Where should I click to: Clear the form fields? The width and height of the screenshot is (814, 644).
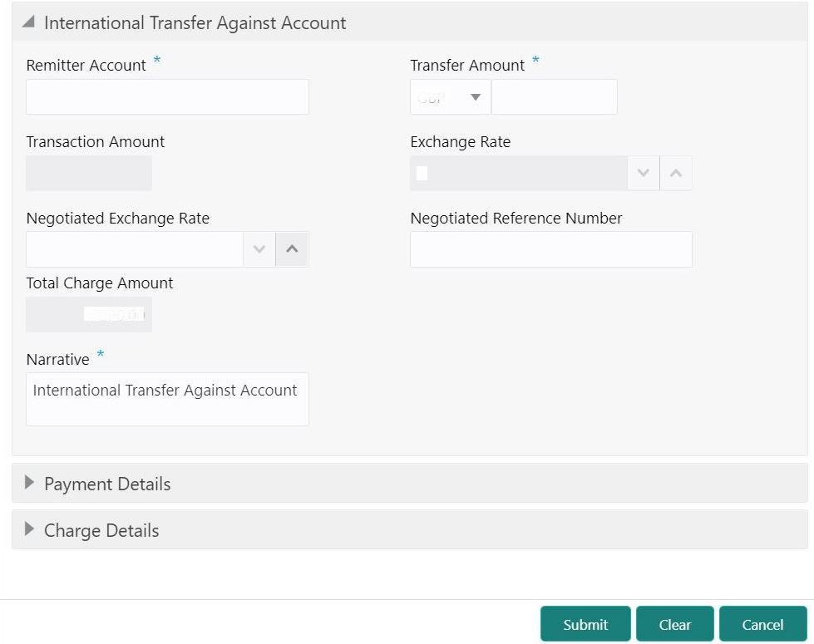point(675,624)
